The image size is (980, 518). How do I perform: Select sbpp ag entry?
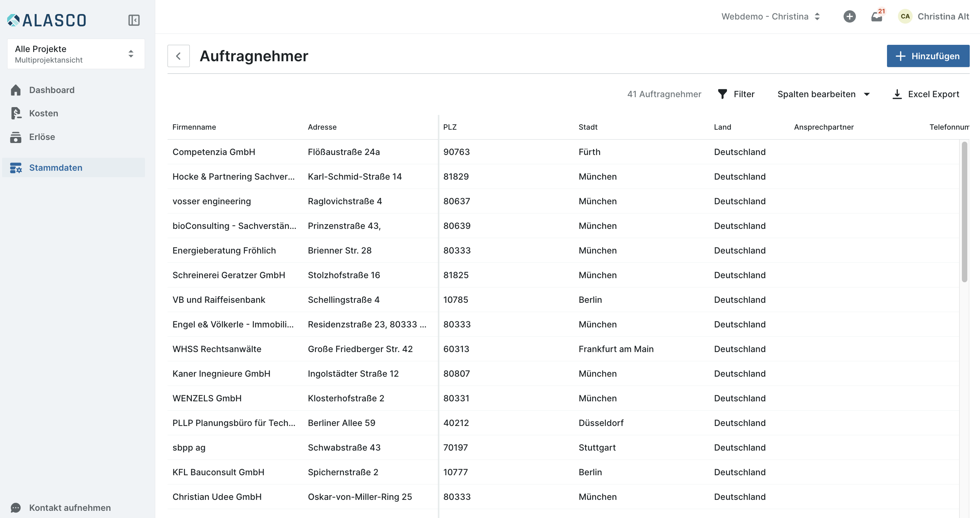click(x=189, y=448)
